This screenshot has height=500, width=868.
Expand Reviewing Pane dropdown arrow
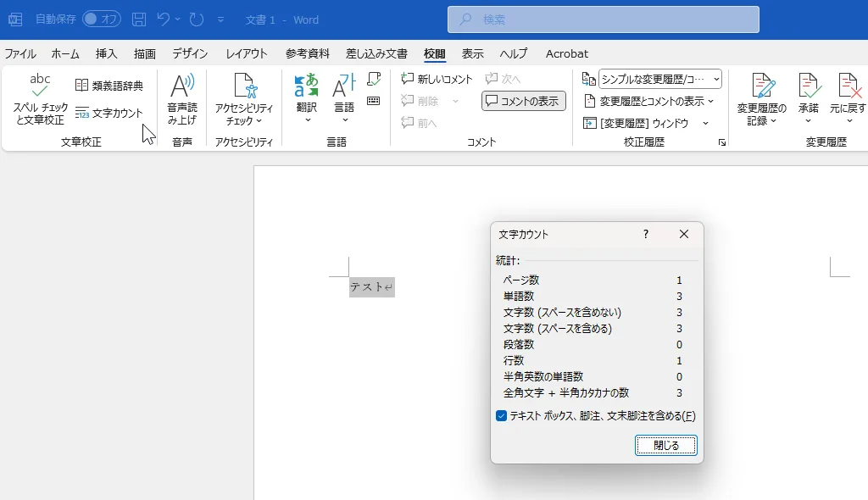(705, 123)
